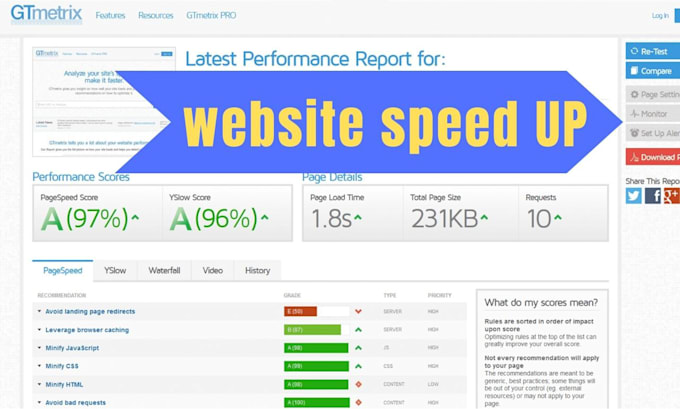Open Minify JavaScript recommendation
The width and height of the screenshot is (680, 409).
click(x=72, y=348)
